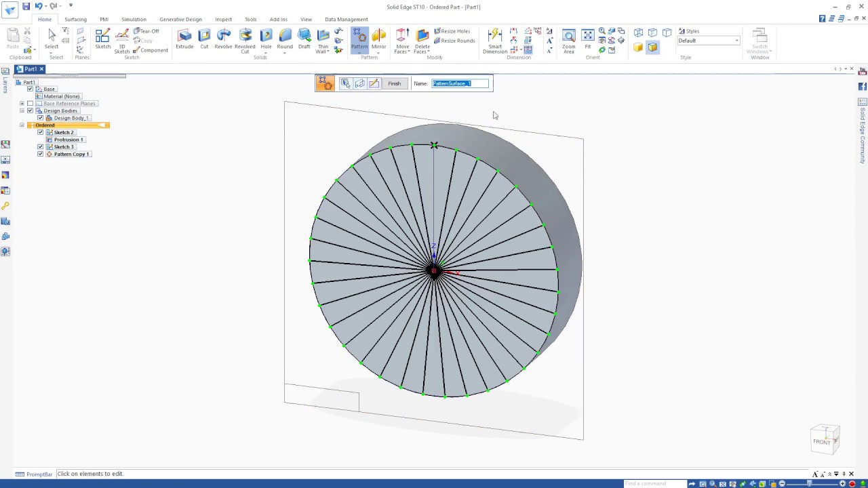Uncheck the Base checkbox
The height and width of the screenshot is (488, 868).
[30, 89]
